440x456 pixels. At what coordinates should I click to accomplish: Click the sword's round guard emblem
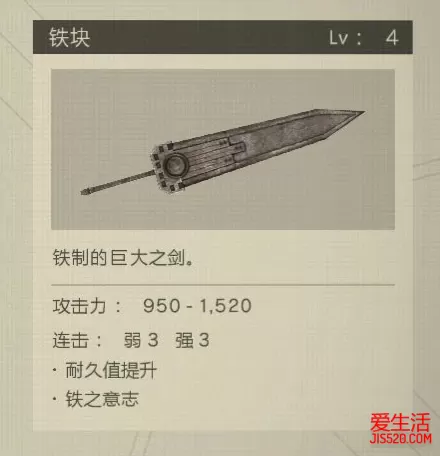tap(174, 165)
